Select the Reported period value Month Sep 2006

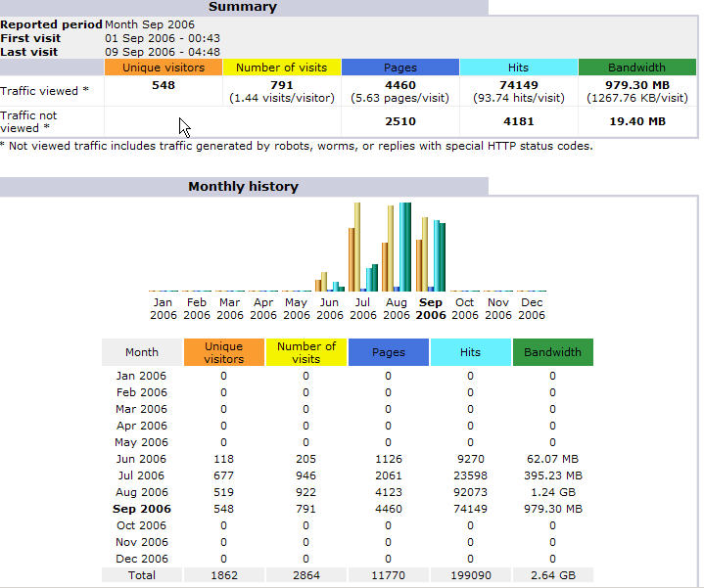point(150,24)
